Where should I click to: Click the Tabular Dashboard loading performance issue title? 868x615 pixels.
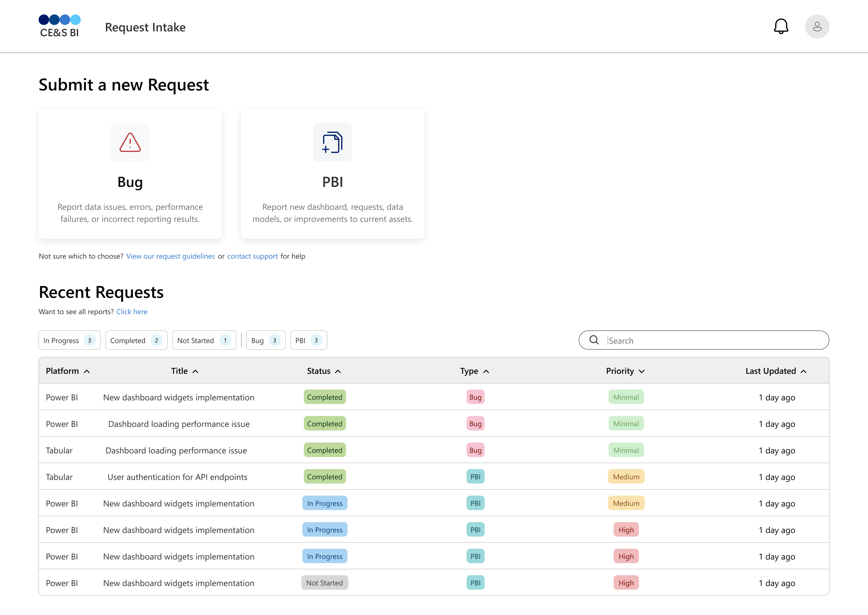(176, 451)
